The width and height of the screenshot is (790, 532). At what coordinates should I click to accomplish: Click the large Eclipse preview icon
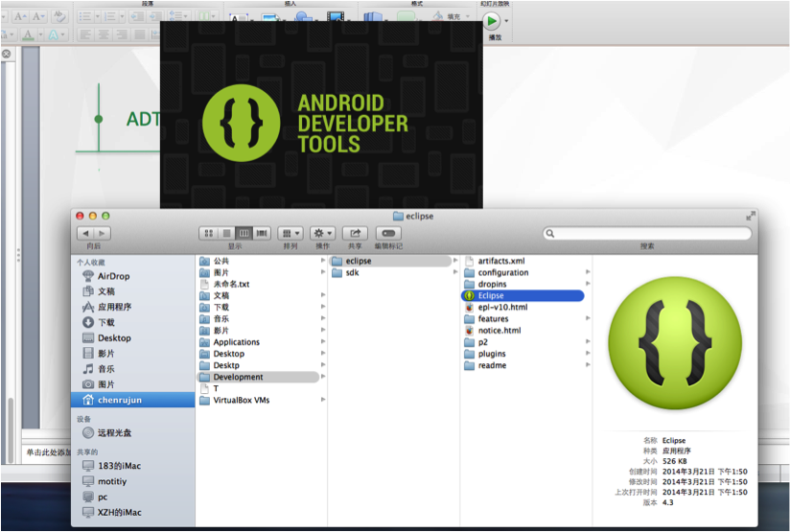pos(675,342)
